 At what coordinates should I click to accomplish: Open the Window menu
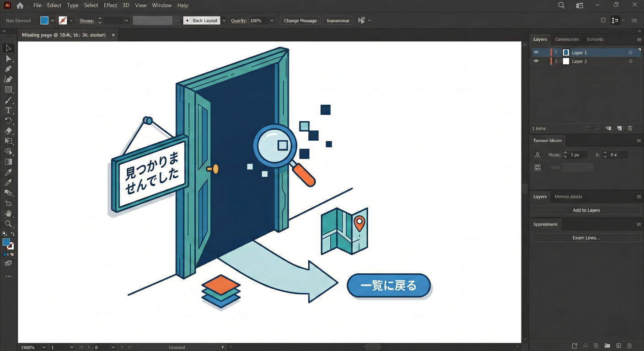161,5
